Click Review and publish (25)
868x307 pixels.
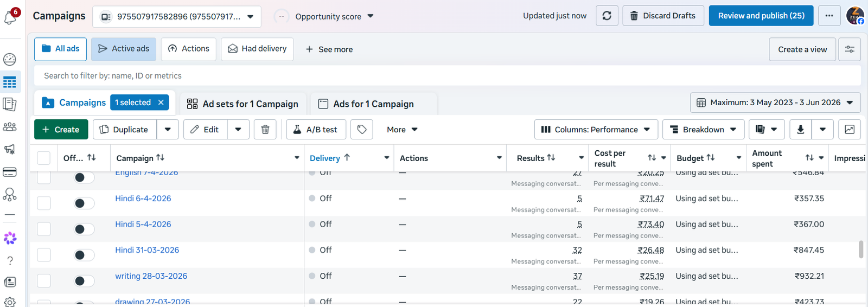(x=761, y=16)
